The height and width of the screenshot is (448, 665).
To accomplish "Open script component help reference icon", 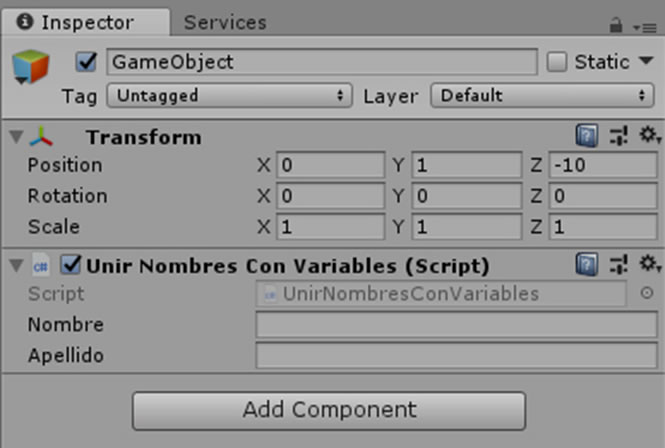I will pos(587,264).
